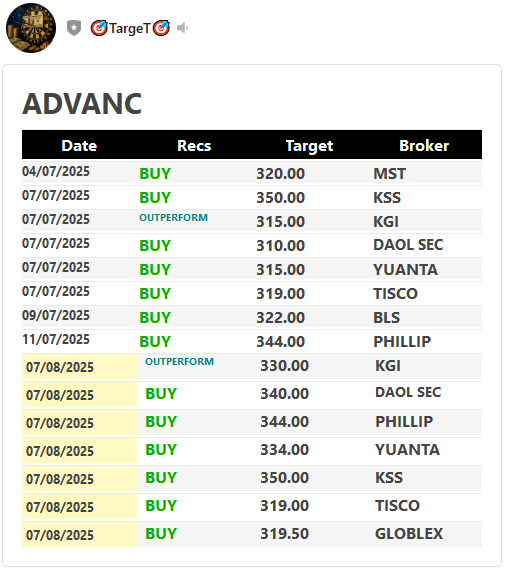This screenshot has height=573, width=513.
Task: Click the Target column header
Action: click(x=309, y=146)
